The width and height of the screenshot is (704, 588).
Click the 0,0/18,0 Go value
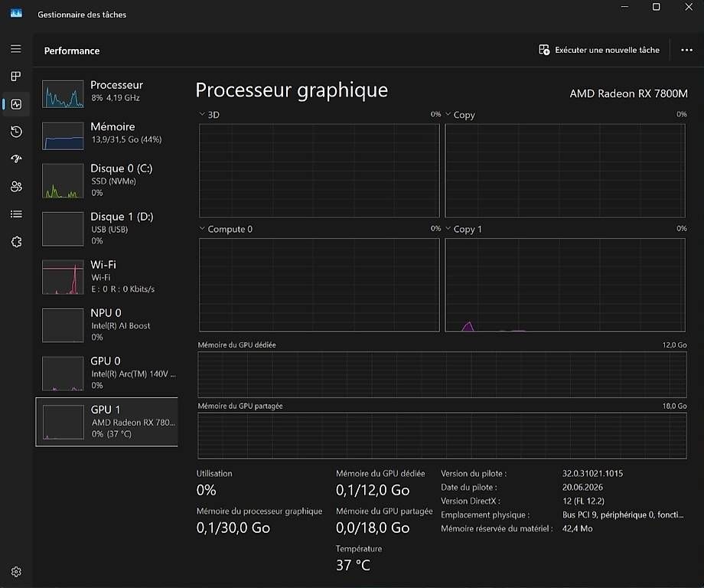click(x=373, y=528)
